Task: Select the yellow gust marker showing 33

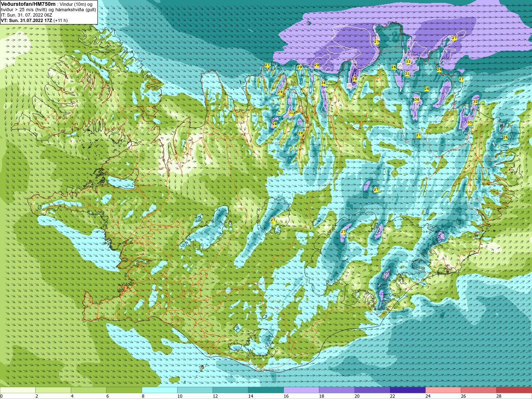Action: (x=408, y=62)
